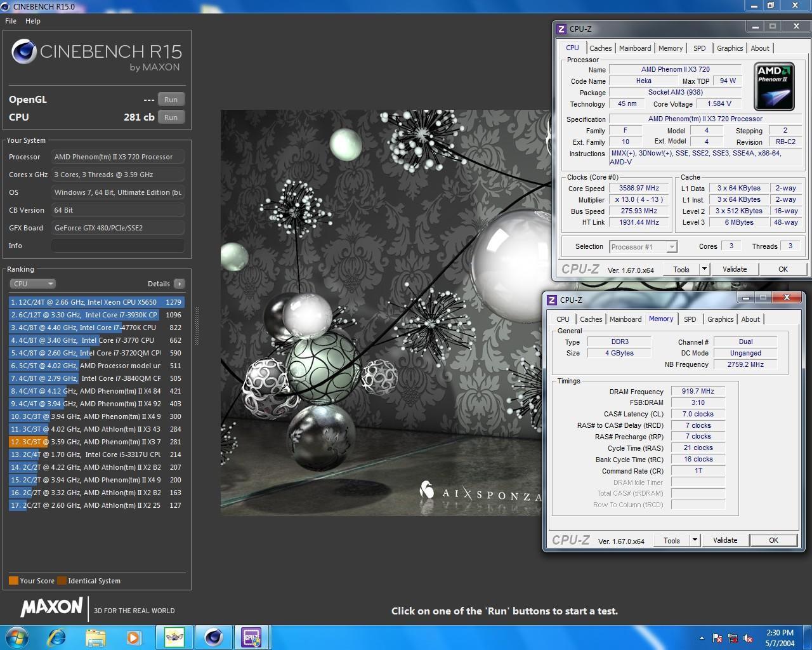Click Tools button in upper CPU-Z window
812x650 pixels.
click(x=681, y=269)
